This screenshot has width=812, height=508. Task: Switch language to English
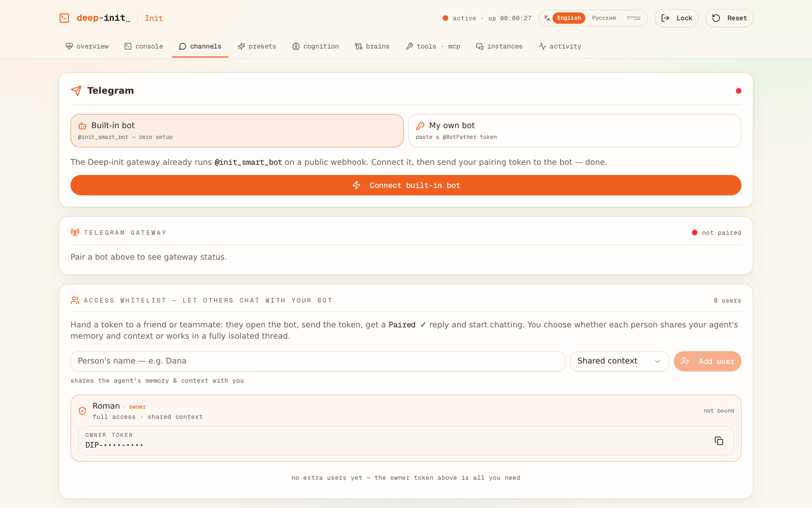pyautogui.click(x=569, y=18)
